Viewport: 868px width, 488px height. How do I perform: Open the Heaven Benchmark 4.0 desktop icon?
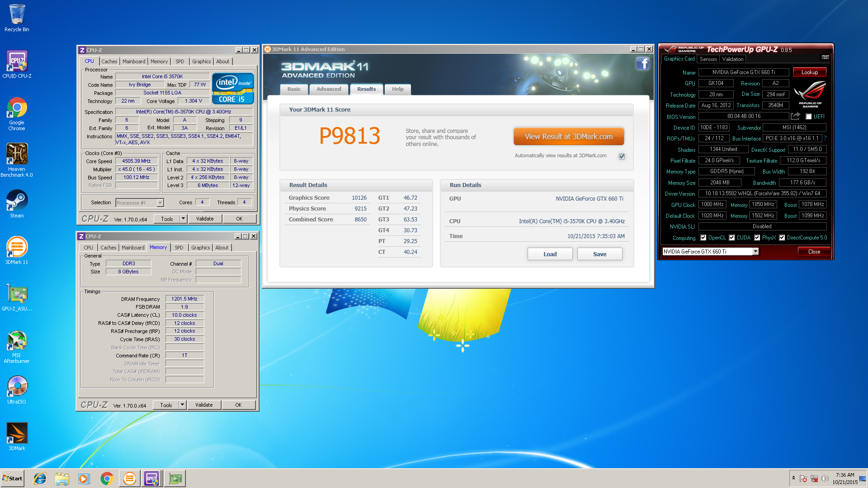17,160
